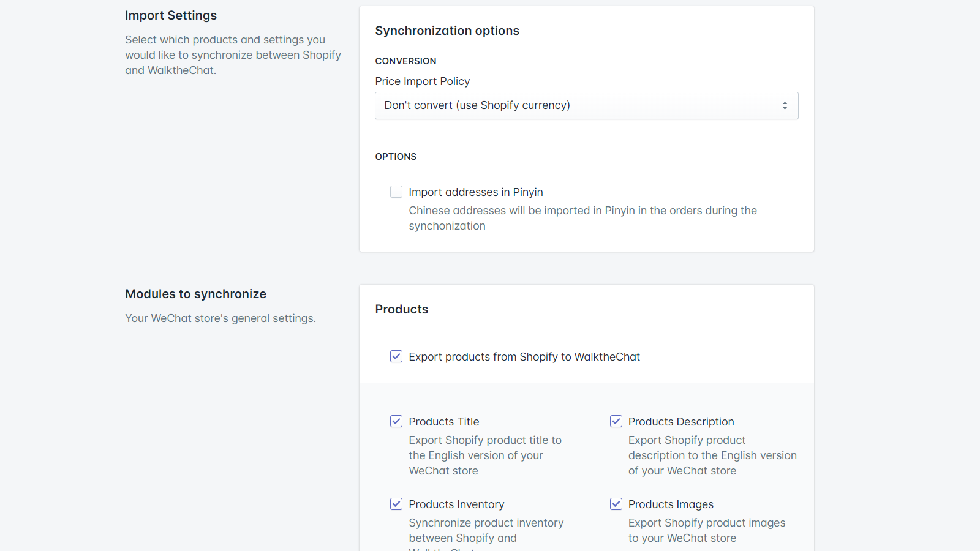
Task: Click the Price Import Policy field label
Action: (422, 81)
